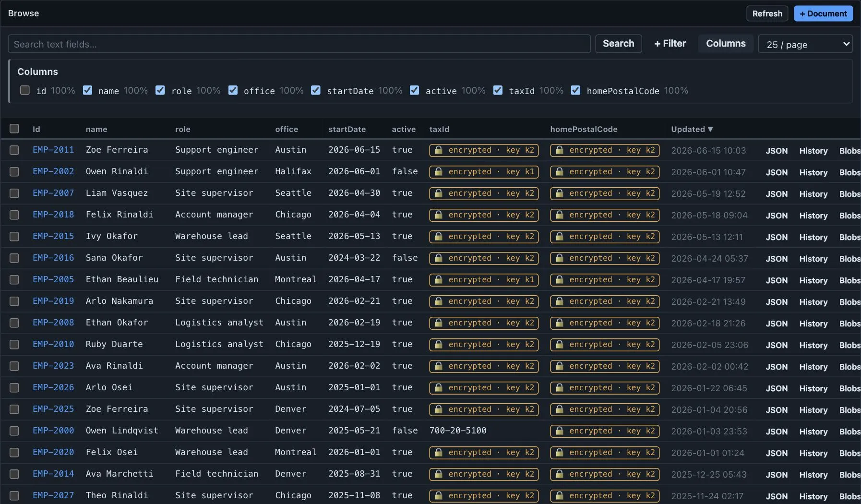The width and height of the screenshot is (861, 504).
Task: Uncheck the startDate column checkbox
Action: click(x=316, y=90)
